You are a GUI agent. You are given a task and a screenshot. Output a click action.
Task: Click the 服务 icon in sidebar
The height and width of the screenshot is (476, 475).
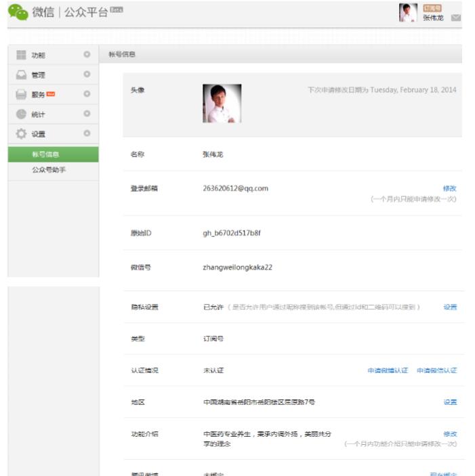pos(21,94)
